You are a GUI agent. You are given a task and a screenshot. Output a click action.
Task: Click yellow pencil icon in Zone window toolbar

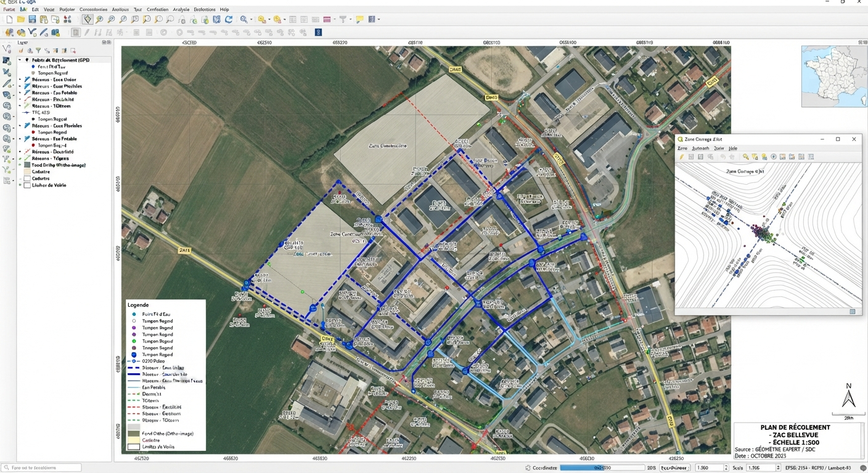(681, 157)
